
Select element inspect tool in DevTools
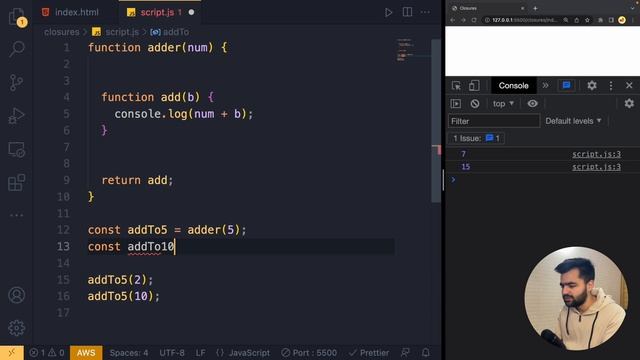pos(456,86)
